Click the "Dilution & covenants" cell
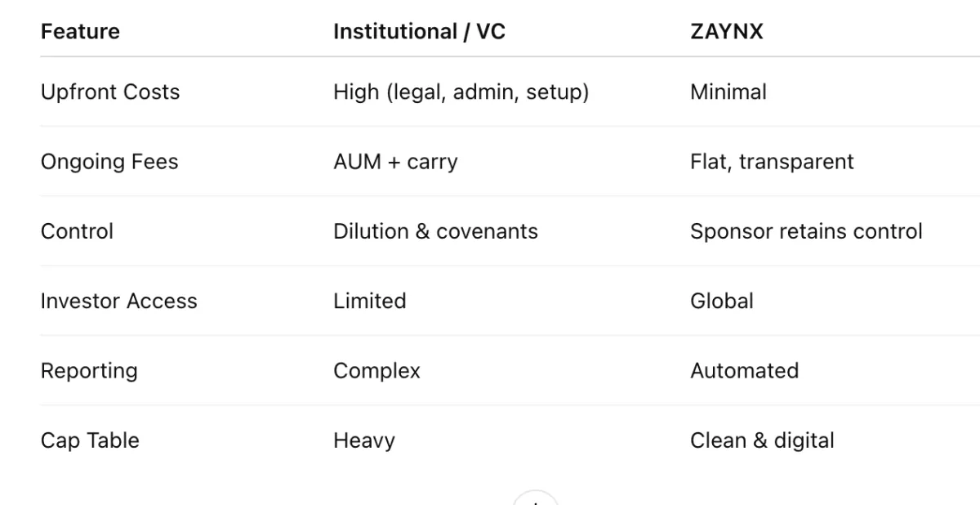Screen dimensions: 980x505 click(x=435, y=231)
